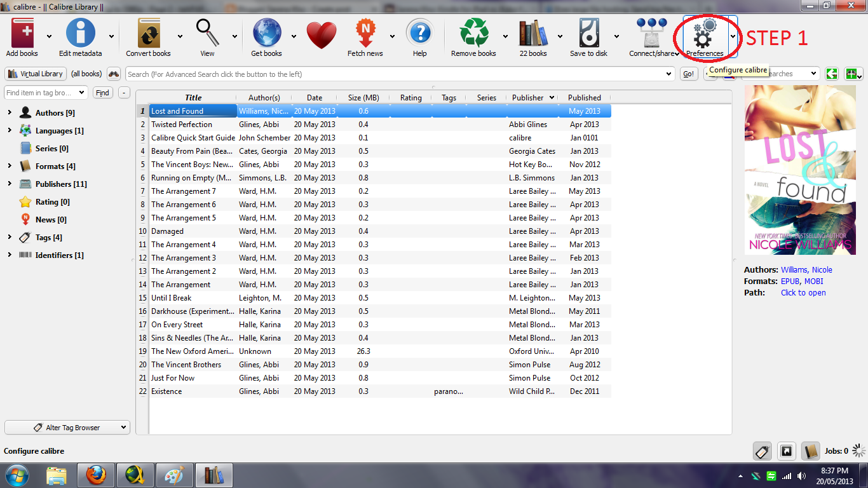
Task: Open Advanced Search via the binoculars icon
Action: [114, 74]
